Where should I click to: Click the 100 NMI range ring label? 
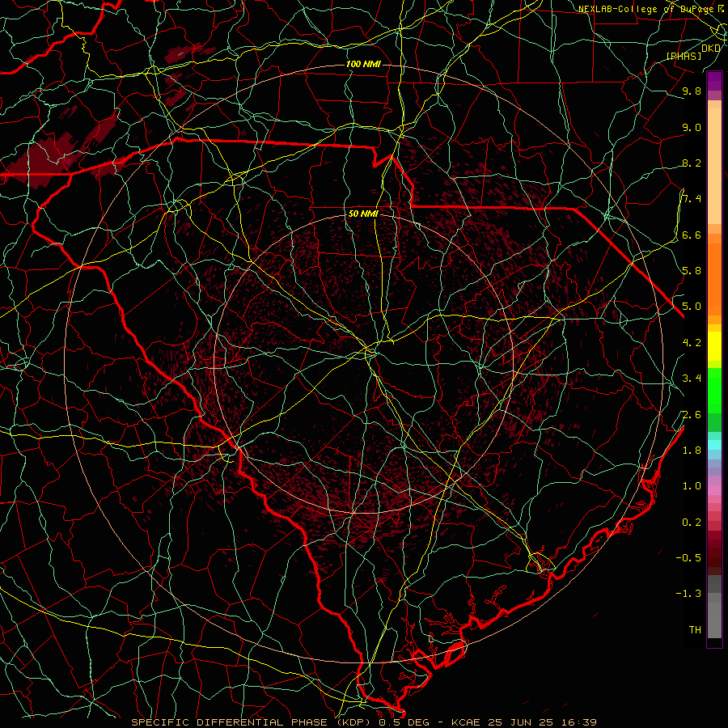[363, 64]
